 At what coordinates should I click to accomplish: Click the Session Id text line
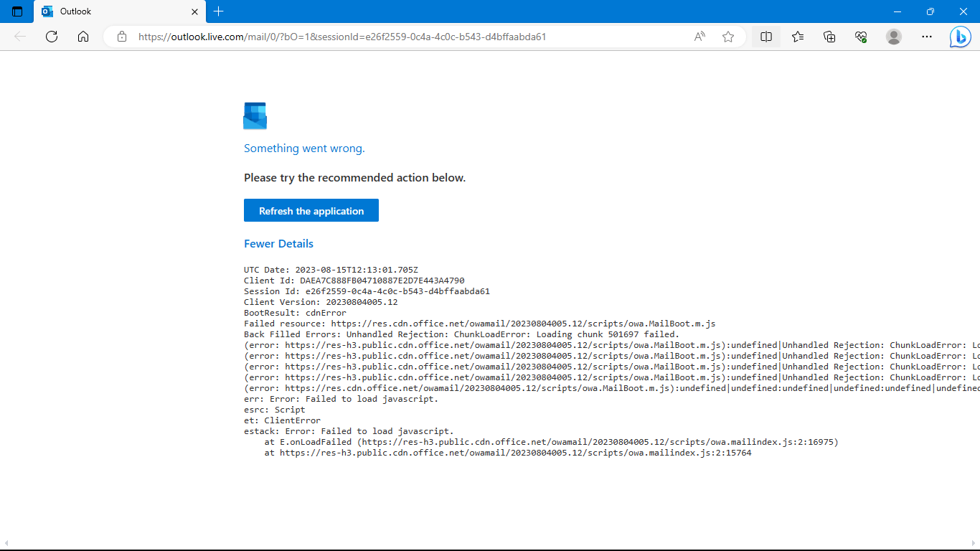pos(367,291)
